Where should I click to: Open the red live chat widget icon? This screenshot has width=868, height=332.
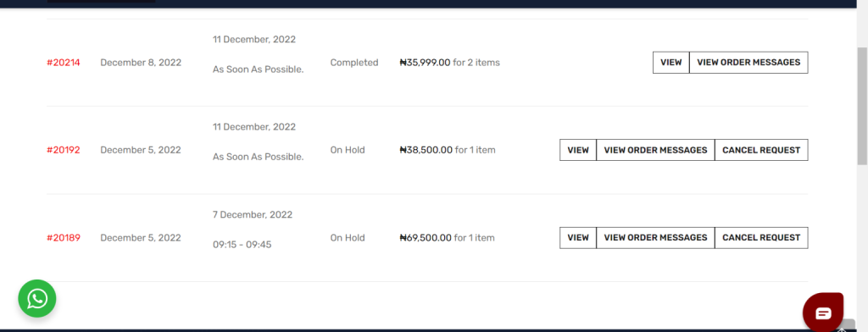pos(822,313)
